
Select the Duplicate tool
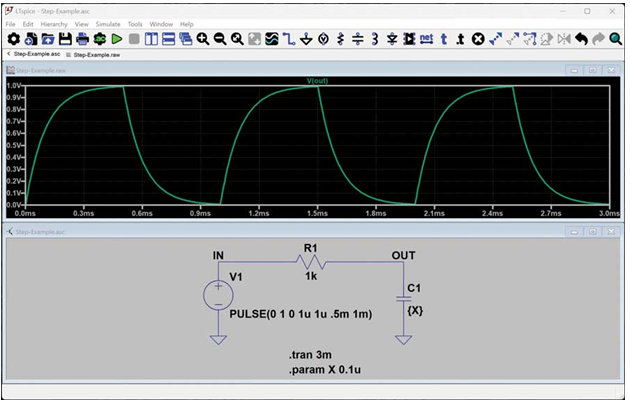(496, 39)
